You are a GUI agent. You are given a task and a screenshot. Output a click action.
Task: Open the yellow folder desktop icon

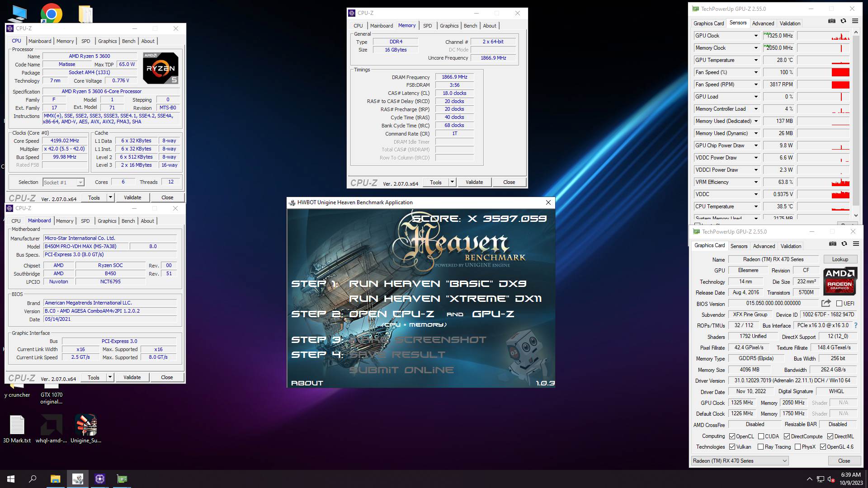[85, 14]
